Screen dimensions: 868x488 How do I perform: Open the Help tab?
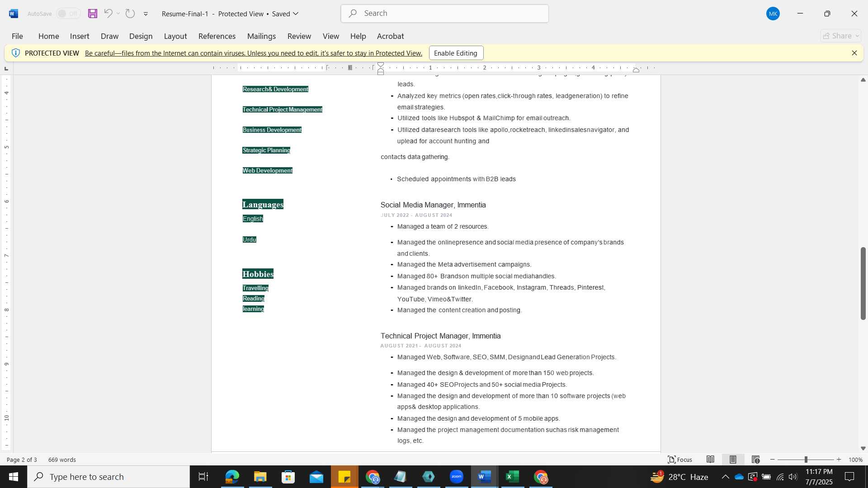(358, 36)
